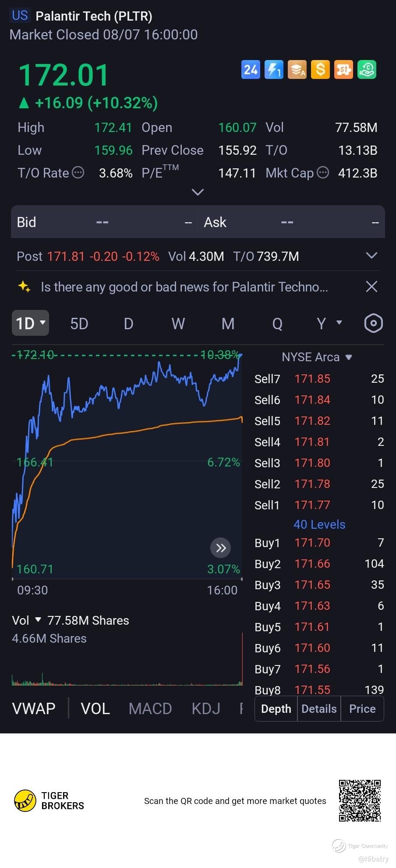The height and width of the screenshot is (868, 396).
Task: Tap the Mkt Cap info icon
Action: pos(323,173)
